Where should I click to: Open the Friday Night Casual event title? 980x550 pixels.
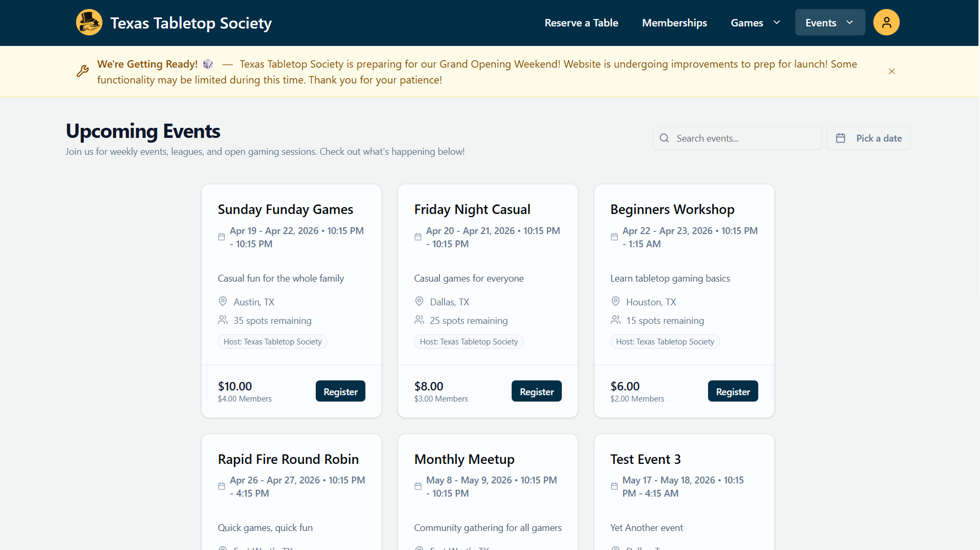pyautogui.click(x=472, y=209)
